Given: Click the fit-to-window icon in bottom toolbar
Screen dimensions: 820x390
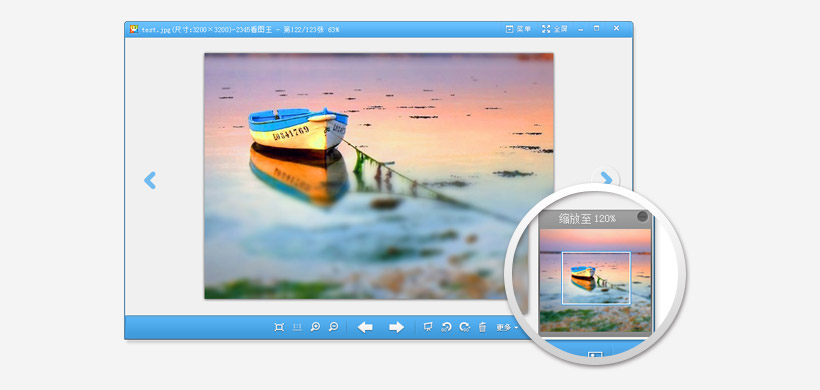Looking at the screenshot, I should point(279,327).
